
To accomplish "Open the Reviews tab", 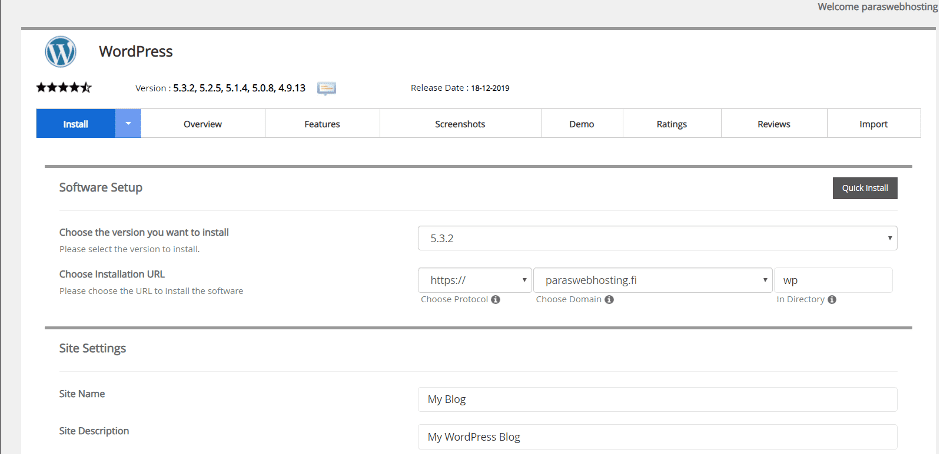I will 774,124.
